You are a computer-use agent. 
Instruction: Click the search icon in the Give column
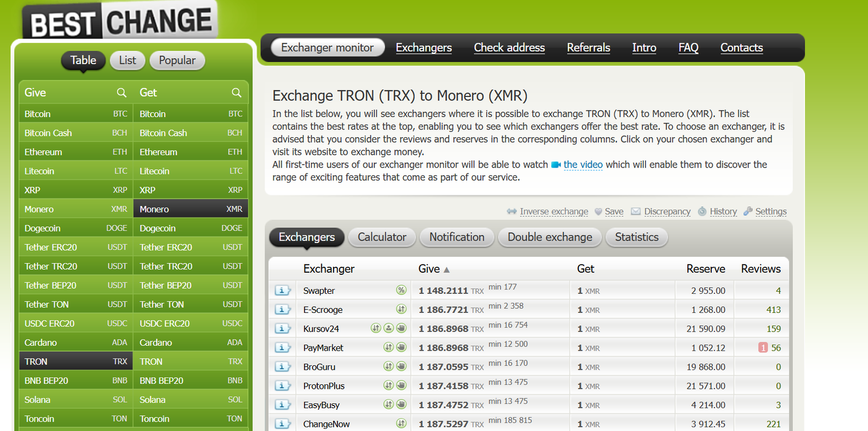[x=122, y=93]
